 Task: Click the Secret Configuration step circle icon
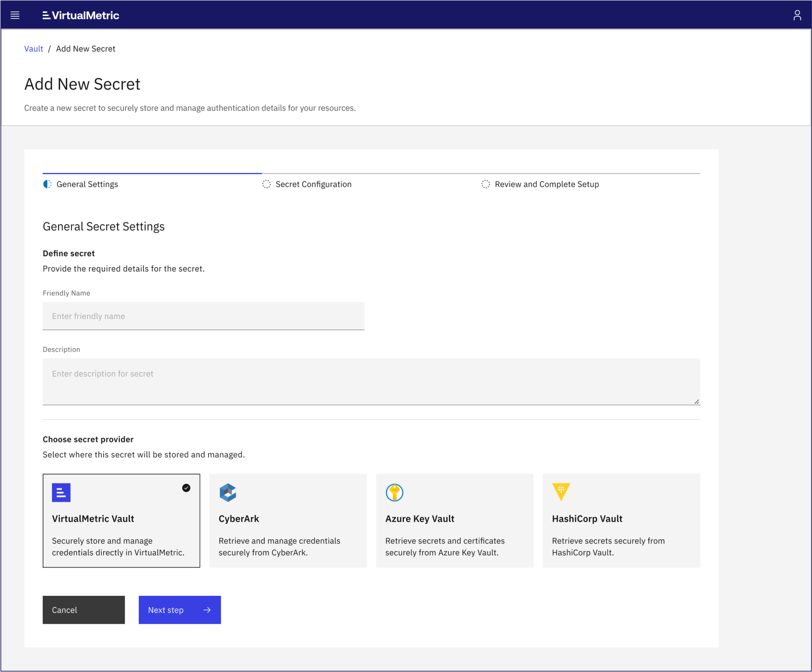pos(266,184)
